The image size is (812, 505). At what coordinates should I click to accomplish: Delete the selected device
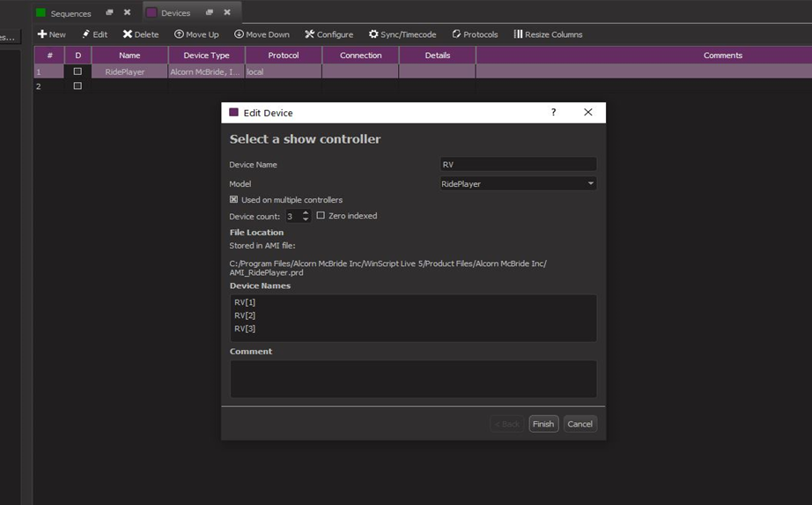tap(140, 34)
